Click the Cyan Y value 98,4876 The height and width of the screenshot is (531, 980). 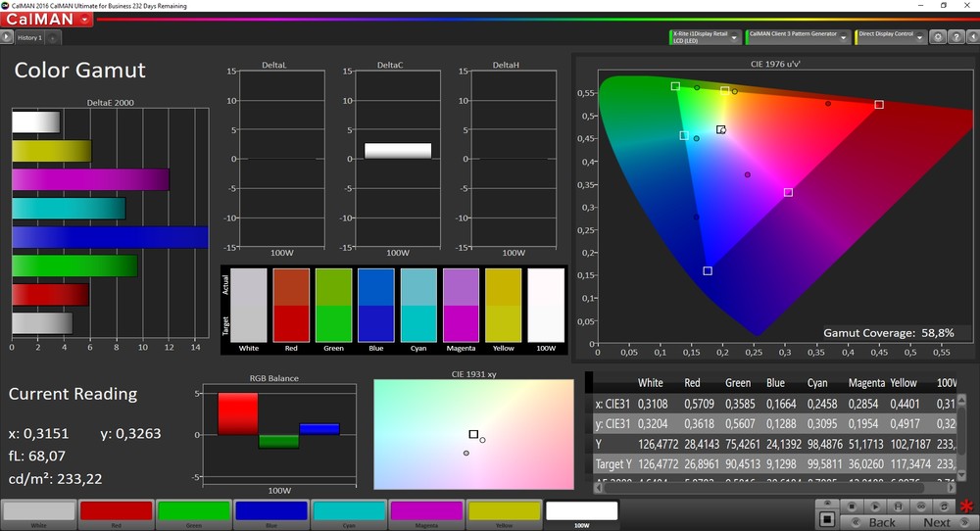(x=824, y=444)
